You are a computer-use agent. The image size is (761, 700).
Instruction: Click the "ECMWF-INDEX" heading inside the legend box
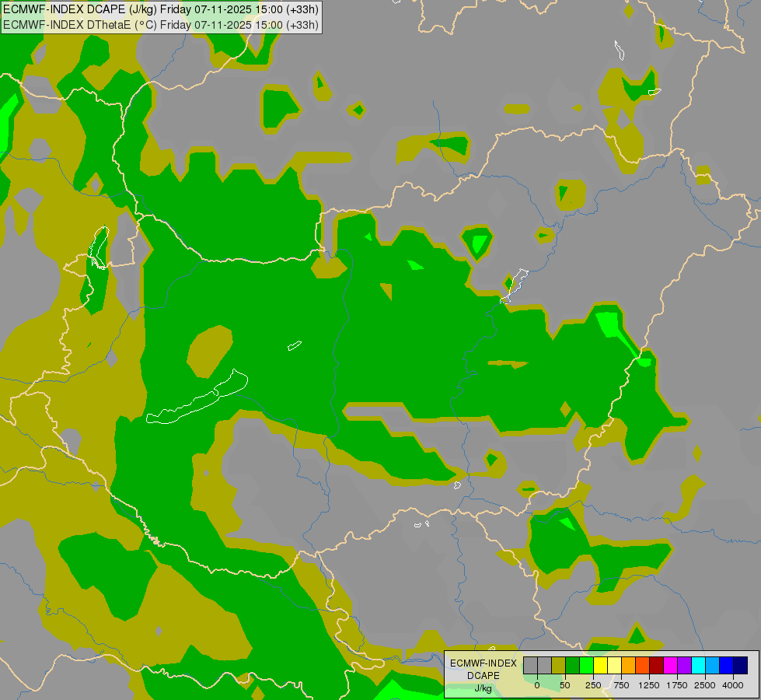pos(483,663)
